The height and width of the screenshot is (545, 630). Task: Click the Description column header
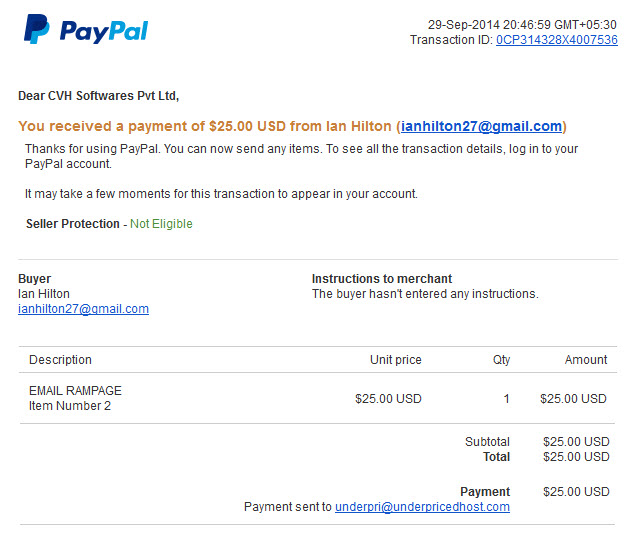[x=60, y=360]
